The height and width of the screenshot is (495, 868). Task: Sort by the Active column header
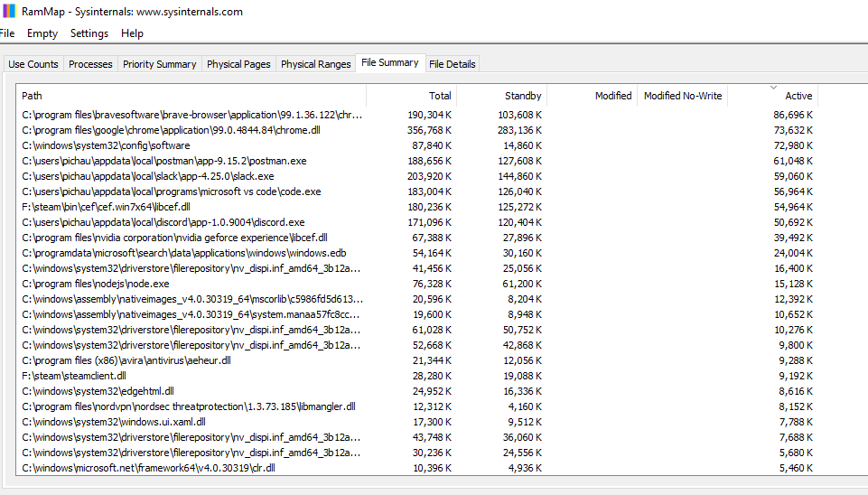pyautogui.click(x=772, y=96)
